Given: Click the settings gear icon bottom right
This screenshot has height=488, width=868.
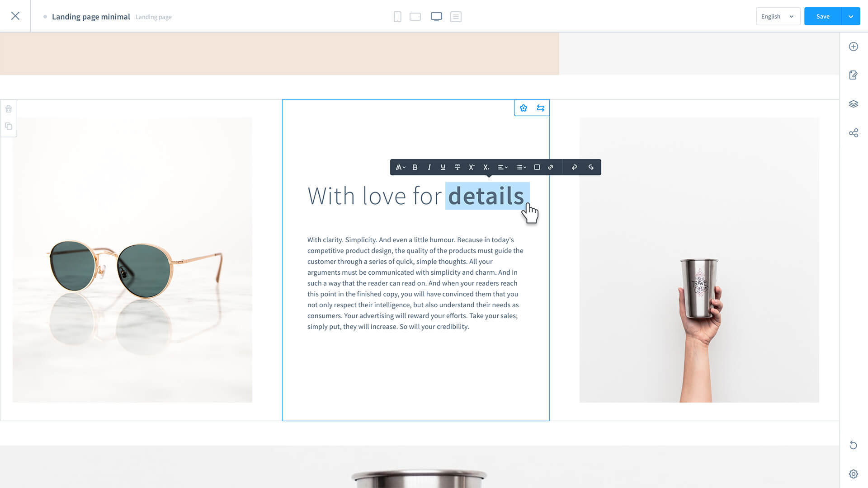Looking at the screenshot, I should click(x=854, y=474).
